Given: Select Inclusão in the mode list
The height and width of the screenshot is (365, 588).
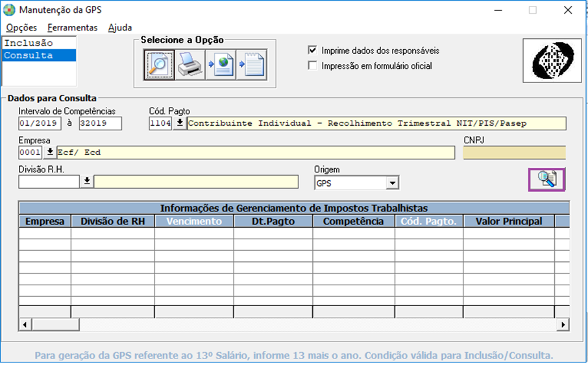Looking at the screenshot, I should pyautogui.click(x=39, y=43).
